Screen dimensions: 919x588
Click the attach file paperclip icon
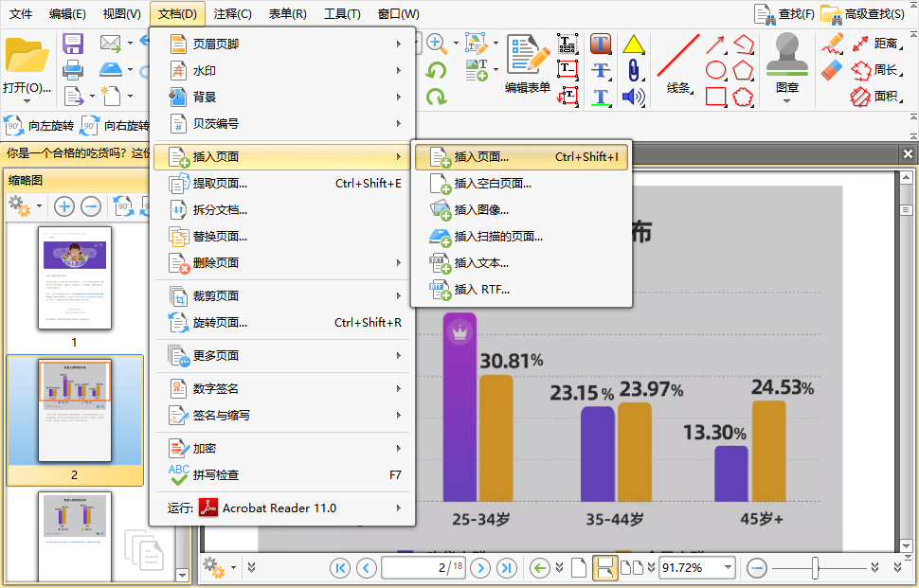pyautogui.click(x=634, y=70)
